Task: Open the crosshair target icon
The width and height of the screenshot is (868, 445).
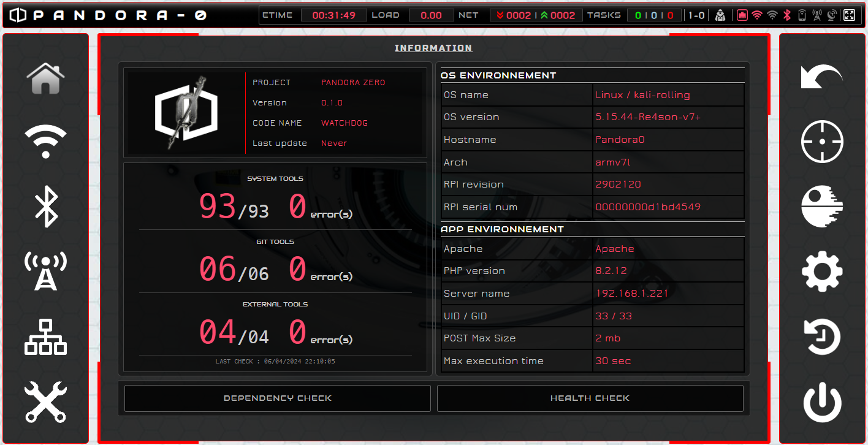Action: [821, 142]
